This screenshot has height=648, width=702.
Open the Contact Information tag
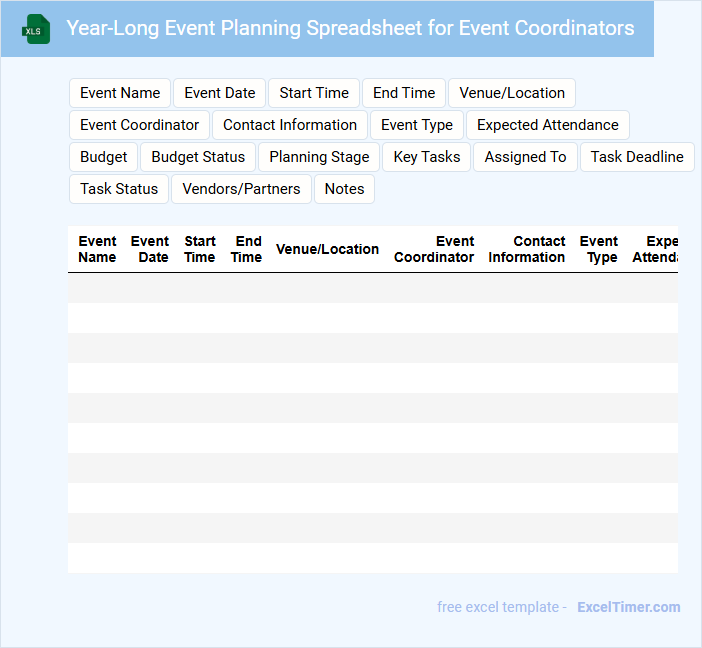tap(290, 125)
